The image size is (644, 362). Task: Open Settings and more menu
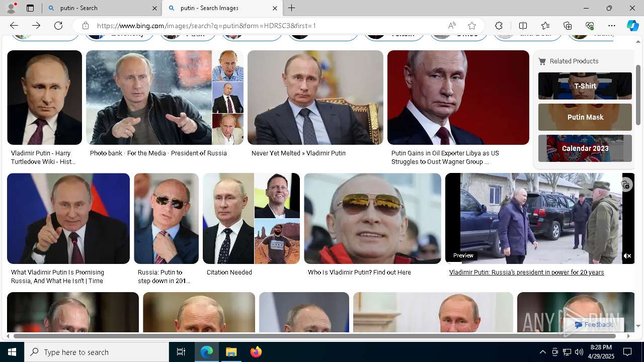tap(612, 26)
